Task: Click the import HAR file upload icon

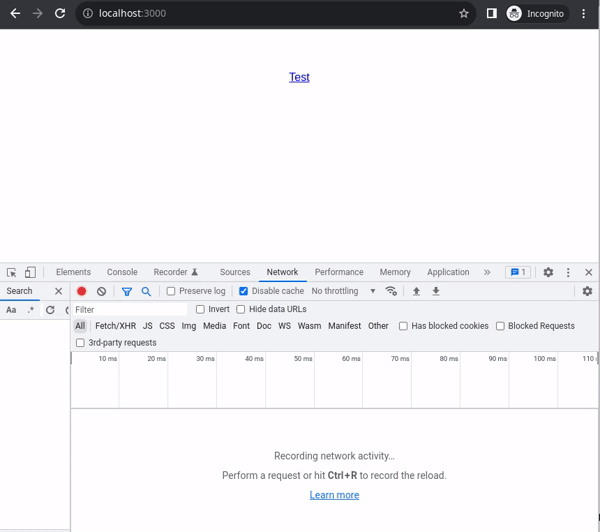Action: pyautogui.click(x=416, y=291)
